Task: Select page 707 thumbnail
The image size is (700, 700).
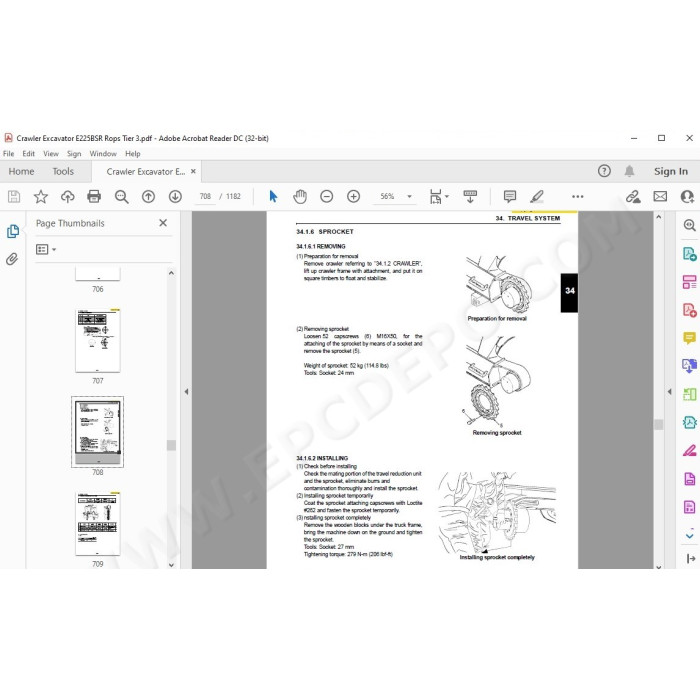Action: pyautogui.click(x=98, y=342)
